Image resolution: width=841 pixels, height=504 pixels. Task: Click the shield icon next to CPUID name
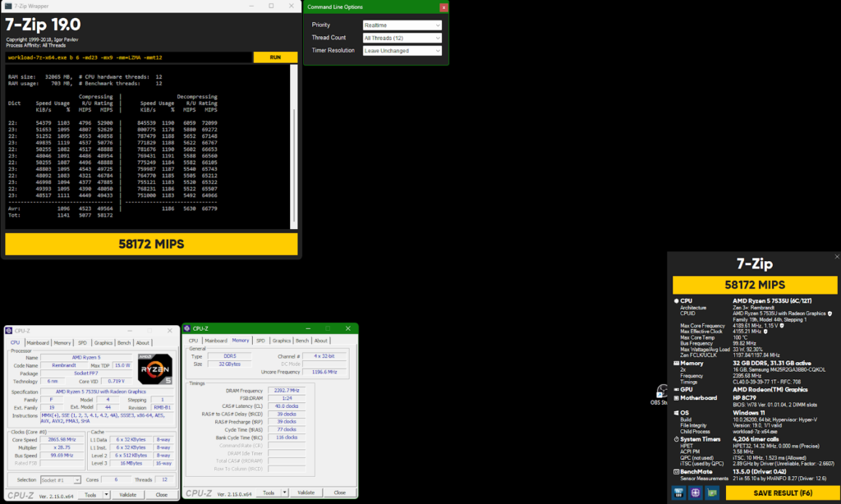(x=830, y=314)
